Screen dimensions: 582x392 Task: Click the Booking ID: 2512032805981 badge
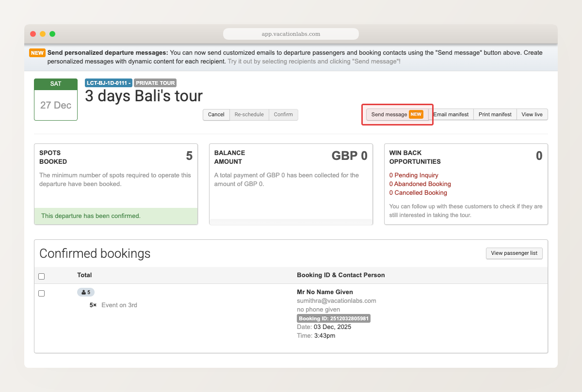click(334, 318)
